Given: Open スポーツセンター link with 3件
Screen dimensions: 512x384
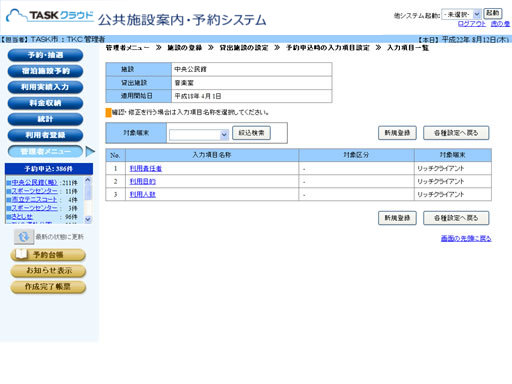Looking at the screenshot, I should [34, 208].
